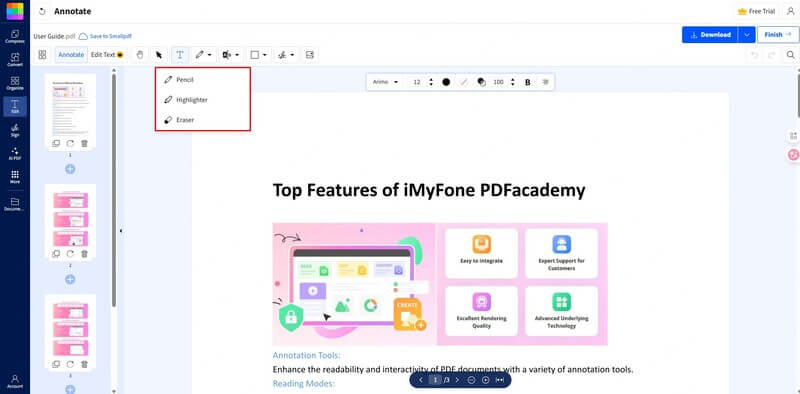Click the undo arrow in toolbar
The image size is (800, 394).
click(754, 55)
